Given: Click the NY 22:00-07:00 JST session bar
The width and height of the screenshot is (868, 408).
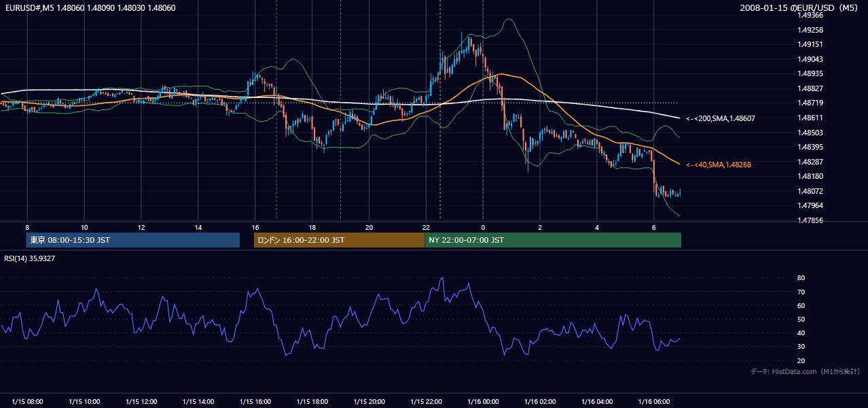Looking at the screenshot, I should tap(553, 240).
